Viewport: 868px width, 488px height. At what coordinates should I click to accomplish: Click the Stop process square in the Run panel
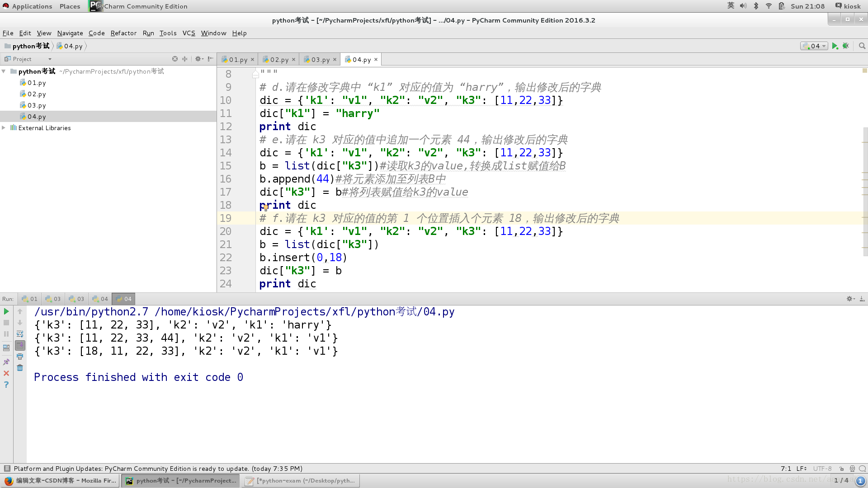click(6, 323)
